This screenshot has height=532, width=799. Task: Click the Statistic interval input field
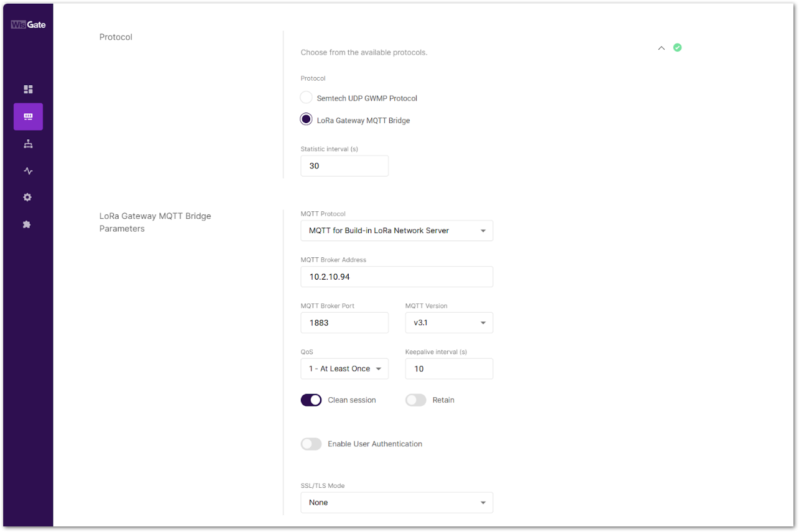tap(344, 165)
